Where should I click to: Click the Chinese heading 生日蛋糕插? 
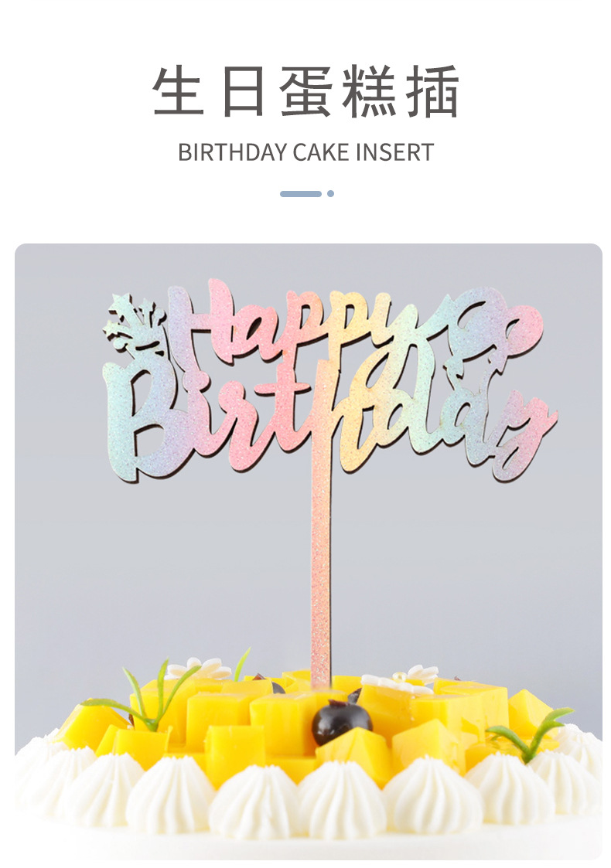(x=305, y=92)
